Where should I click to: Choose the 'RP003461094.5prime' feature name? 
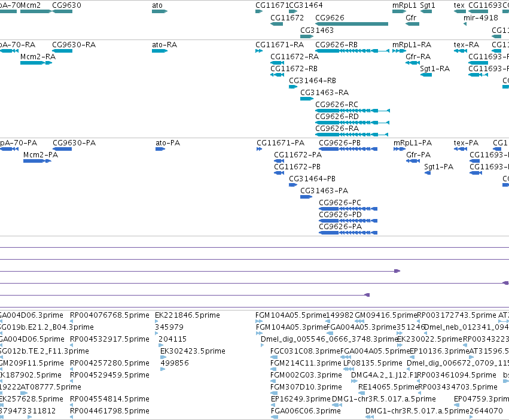tap(457, 375)
